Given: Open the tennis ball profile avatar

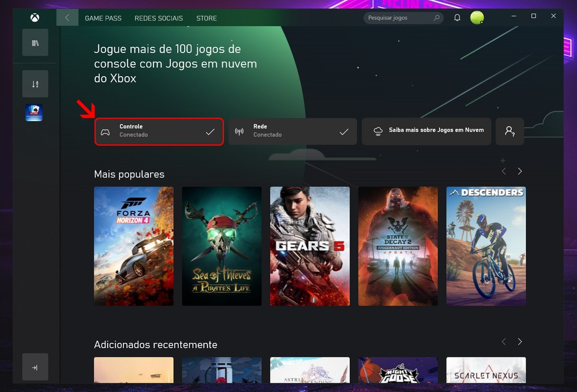Looking at the screenshot, I should 477,18.
